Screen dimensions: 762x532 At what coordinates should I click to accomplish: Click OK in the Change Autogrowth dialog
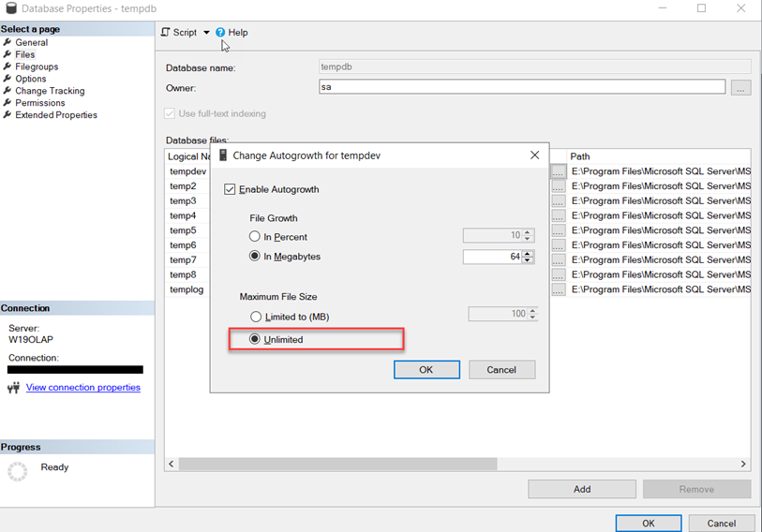pos(426,370)
